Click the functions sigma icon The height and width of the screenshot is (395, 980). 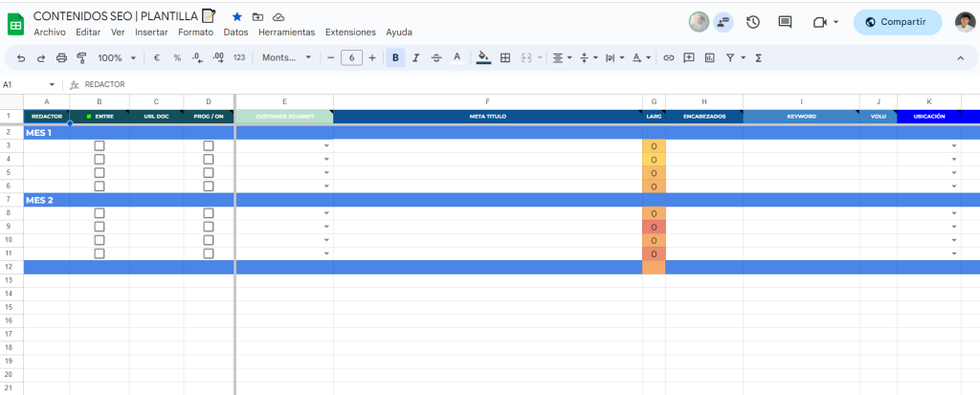[759, 58]
